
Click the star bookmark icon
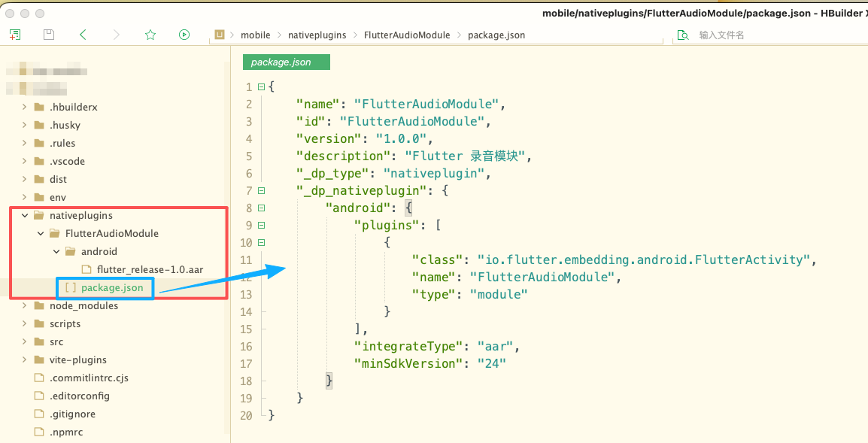click(x=150, y=35)
